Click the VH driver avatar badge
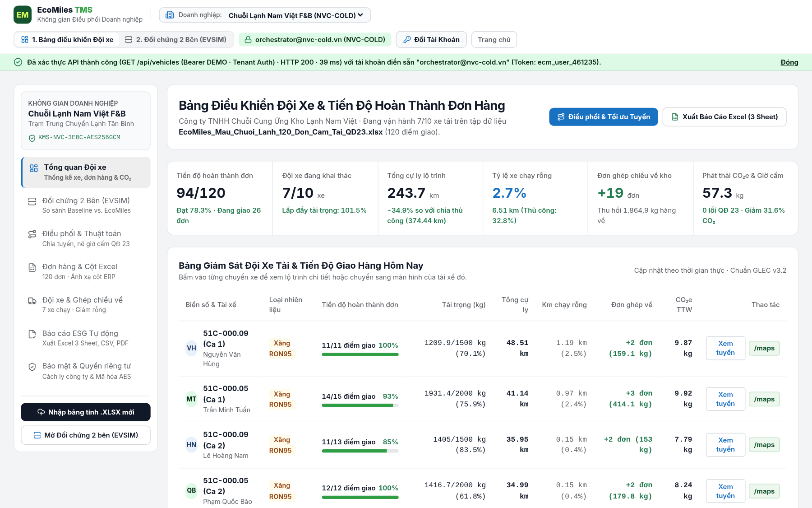 click(x=191, y=348)
